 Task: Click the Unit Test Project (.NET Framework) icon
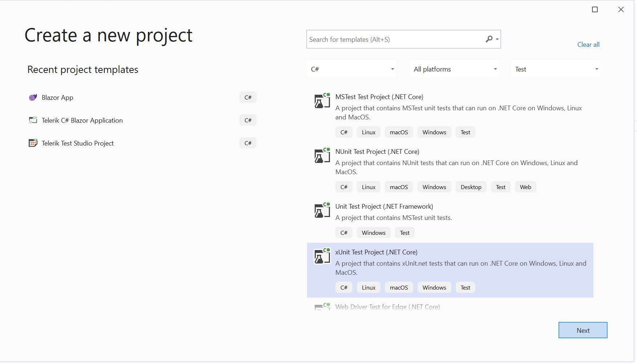pos(322,210)
